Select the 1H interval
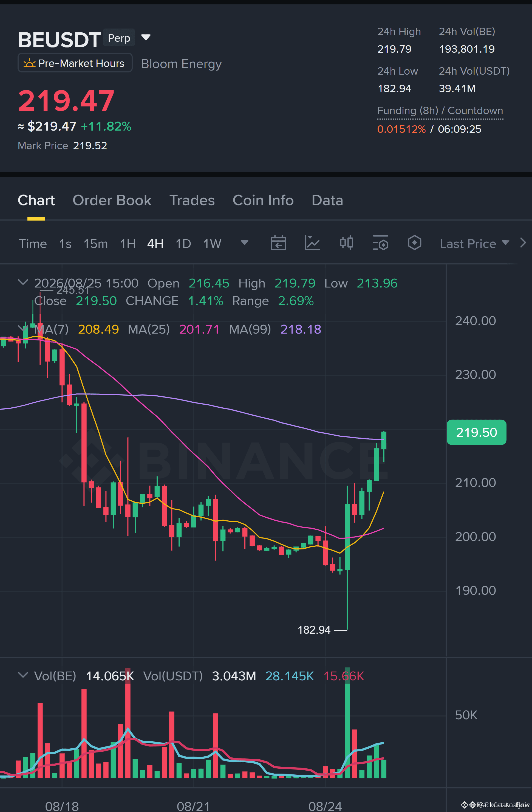The image size is (532, 812). [x=128, y=244]
